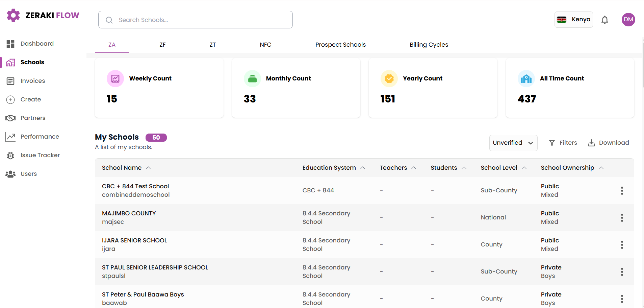The image size is (644, 308).
Task: Sort by Students column arrow
Action: pyautogui.click(x=464, y=168)
